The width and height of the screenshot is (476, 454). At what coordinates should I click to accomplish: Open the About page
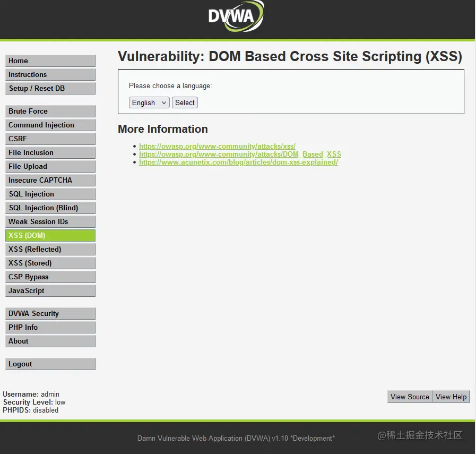(x=50, y=341)
